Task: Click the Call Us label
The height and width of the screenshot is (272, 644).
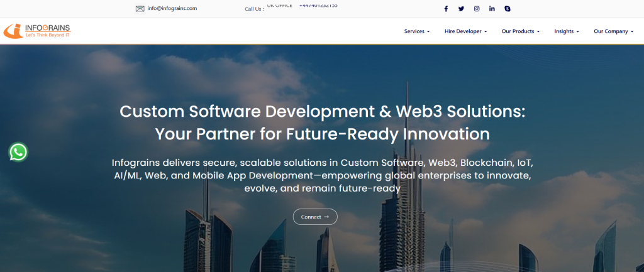Action: click(x=254, y=9)
